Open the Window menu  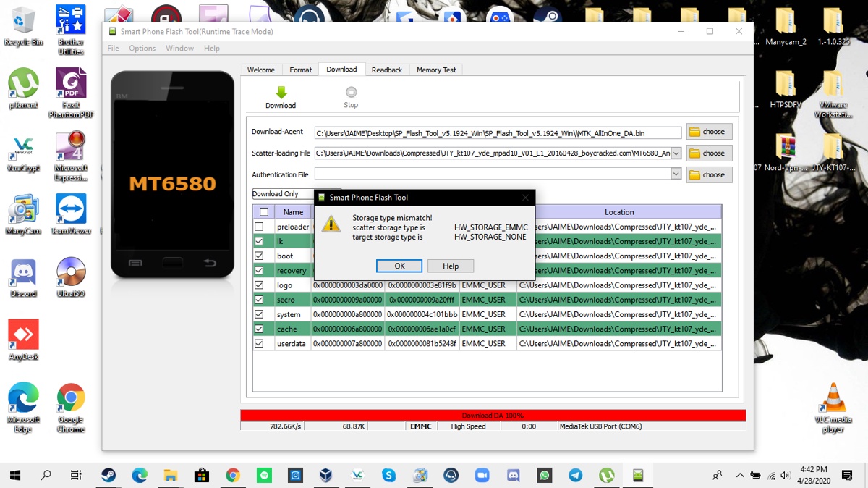pos(179,49)
